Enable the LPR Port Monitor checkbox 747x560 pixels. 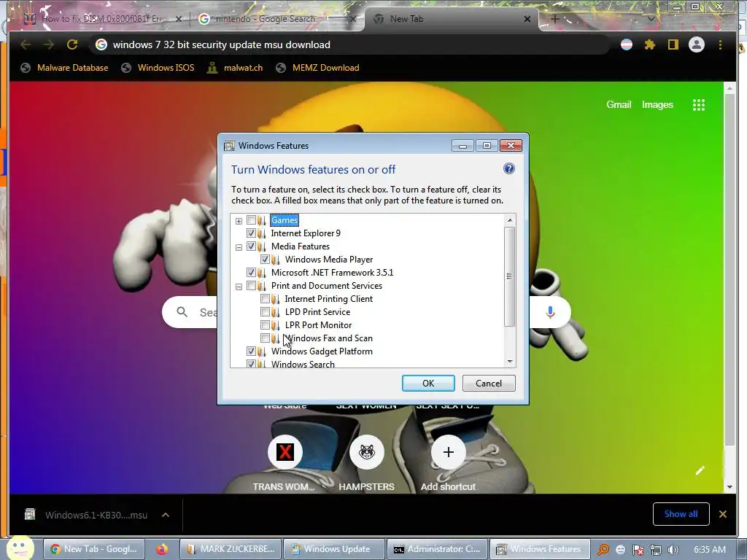265,324
